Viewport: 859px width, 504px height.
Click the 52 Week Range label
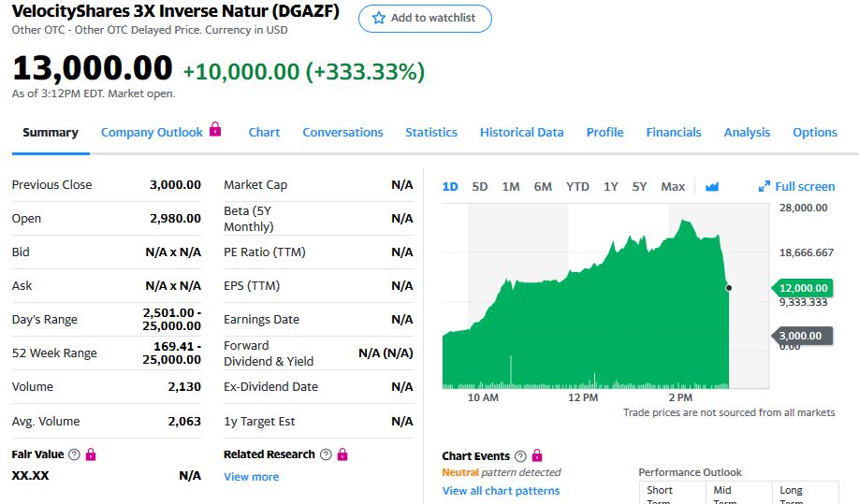54,353
